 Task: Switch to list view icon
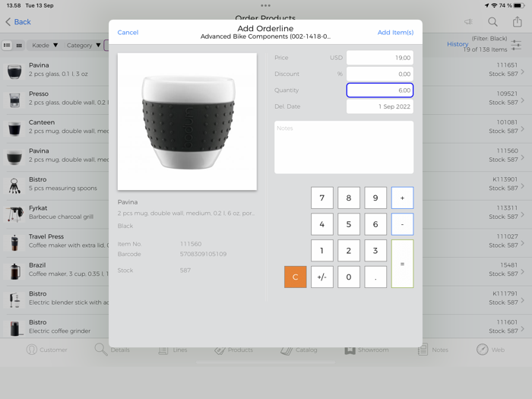click(7, 45)
